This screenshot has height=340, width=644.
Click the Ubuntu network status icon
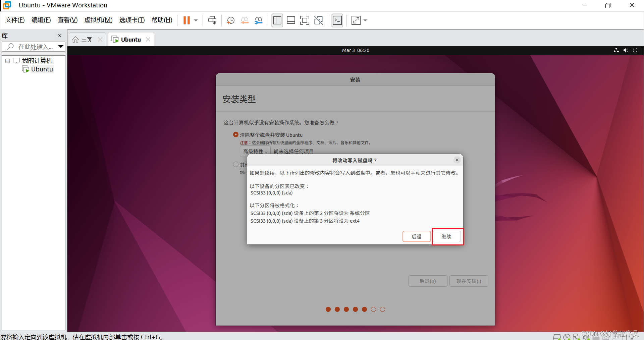(616, 50)
